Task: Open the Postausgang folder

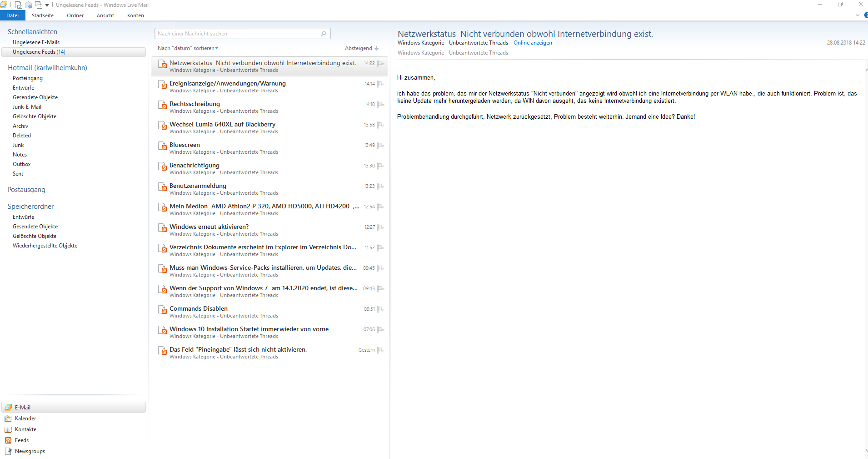Action: 26,190
